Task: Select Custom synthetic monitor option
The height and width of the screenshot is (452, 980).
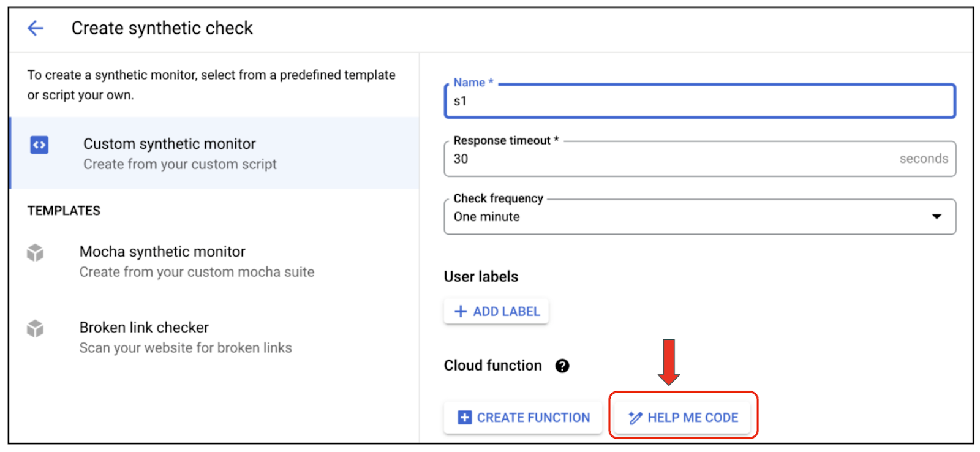Action: pos(170,145)
